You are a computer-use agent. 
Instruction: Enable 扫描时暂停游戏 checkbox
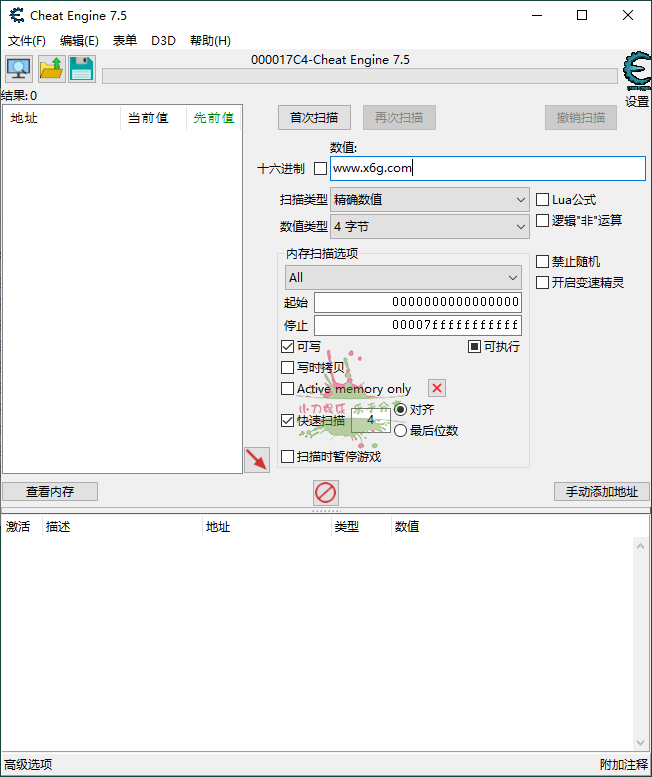point(288,457)
